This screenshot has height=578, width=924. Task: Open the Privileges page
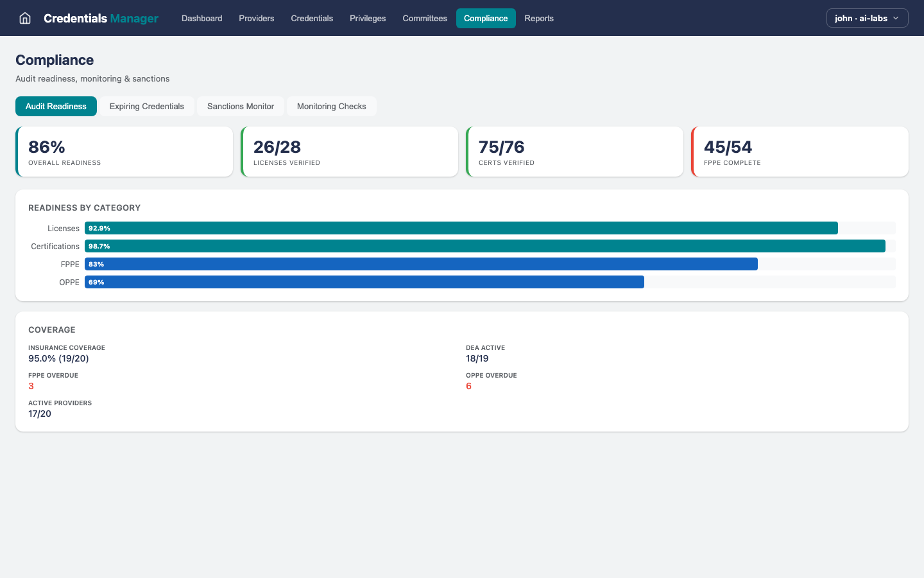tap(367, 18)
